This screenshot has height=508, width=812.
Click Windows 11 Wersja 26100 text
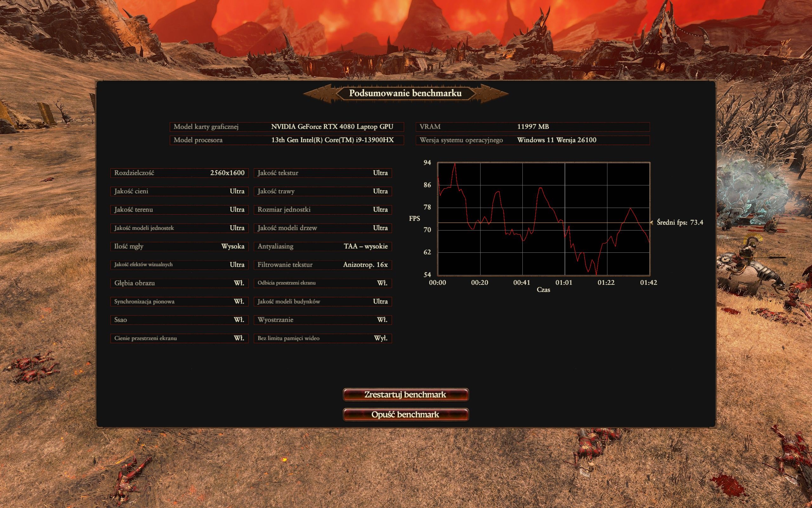(x=557, y=140)
